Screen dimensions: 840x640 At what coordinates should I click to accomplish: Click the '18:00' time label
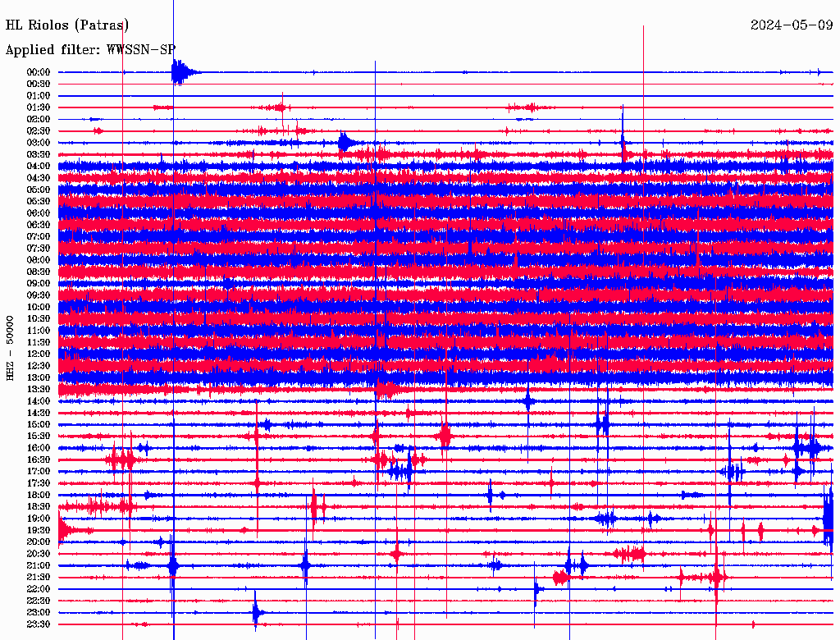(x=39, y=496)
